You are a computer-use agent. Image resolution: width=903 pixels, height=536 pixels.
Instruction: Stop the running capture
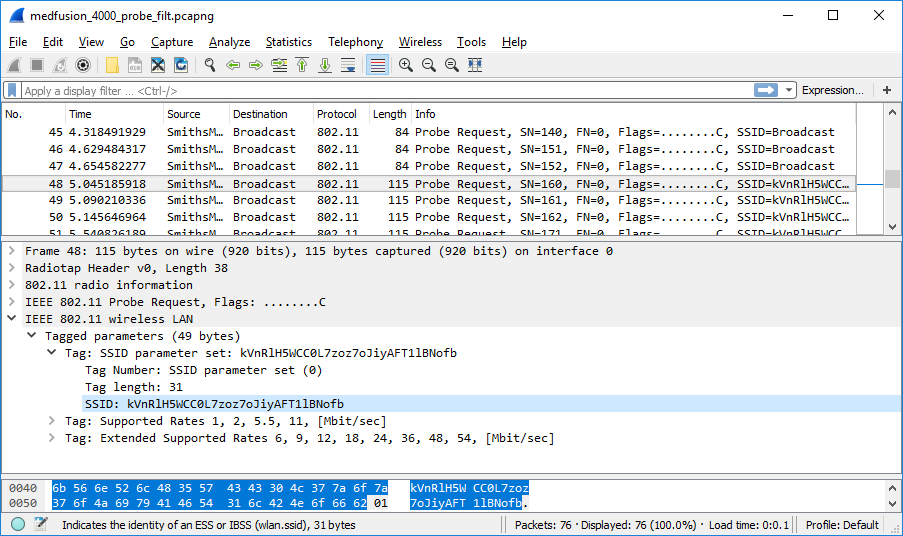tap(37, 65)
